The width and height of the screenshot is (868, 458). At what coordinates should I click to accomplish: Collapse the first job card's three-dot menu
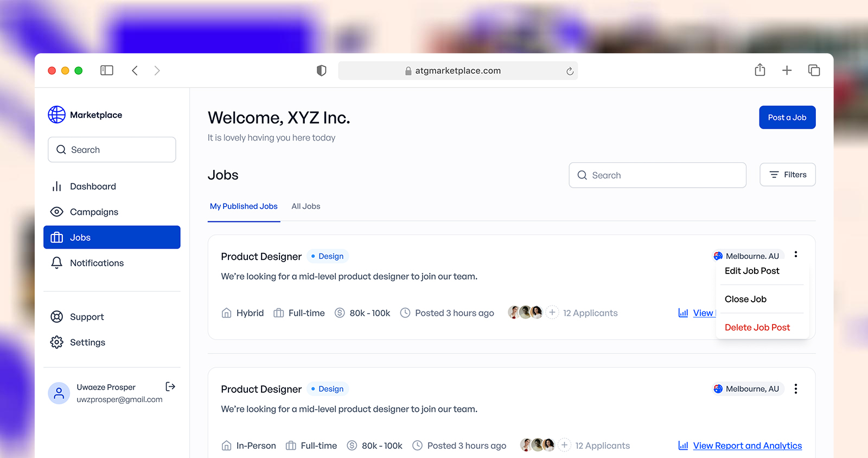(795, 254)
